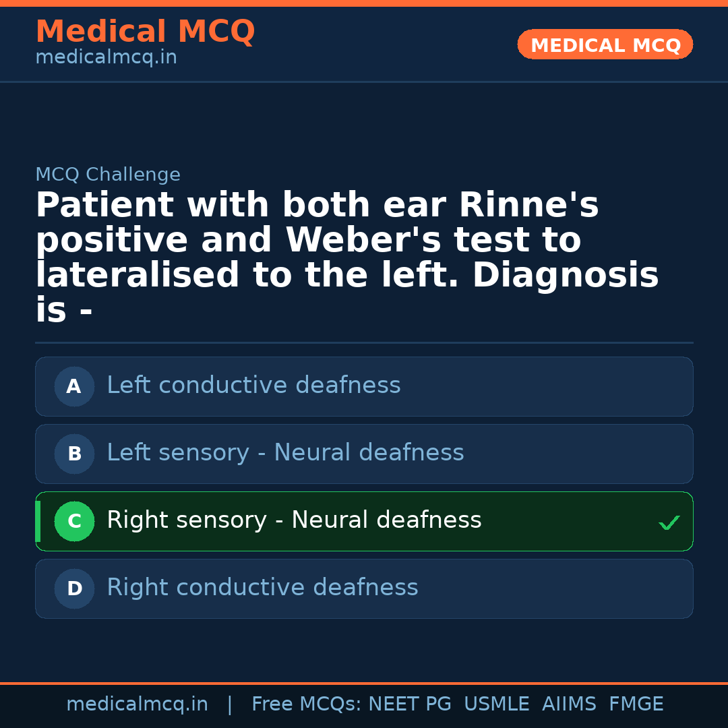Image resolution: width=728 pixels, height=728 pixels.
Task: Click the orange MEDICAL MCQ badge
Action: tap(605, 45)
